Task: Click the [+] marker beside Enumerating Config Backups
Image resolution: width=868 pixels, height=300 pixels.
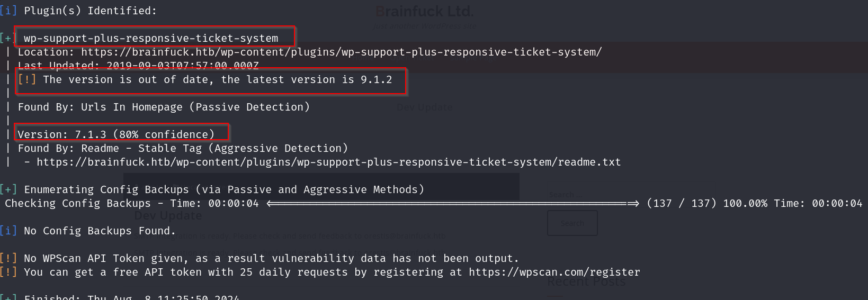Action: [x=8, y=189]
